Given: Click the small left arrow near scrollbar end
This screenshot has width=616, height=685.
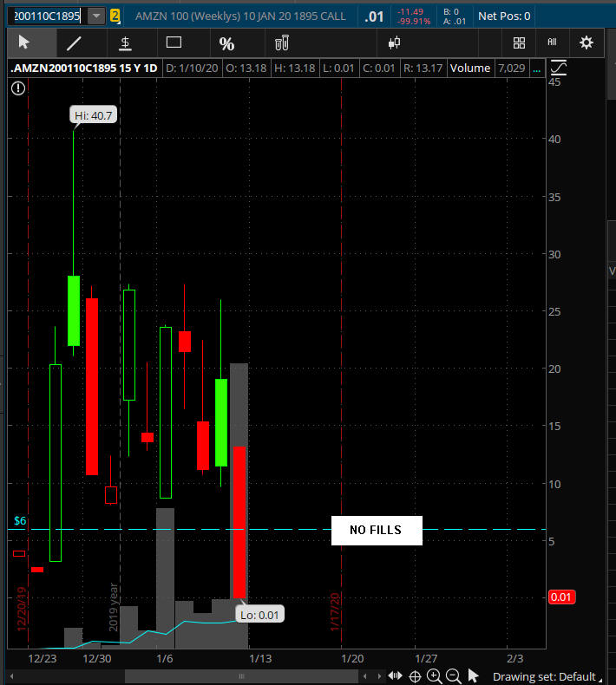Looking at the screenshot, I should (x=365, y=676).
